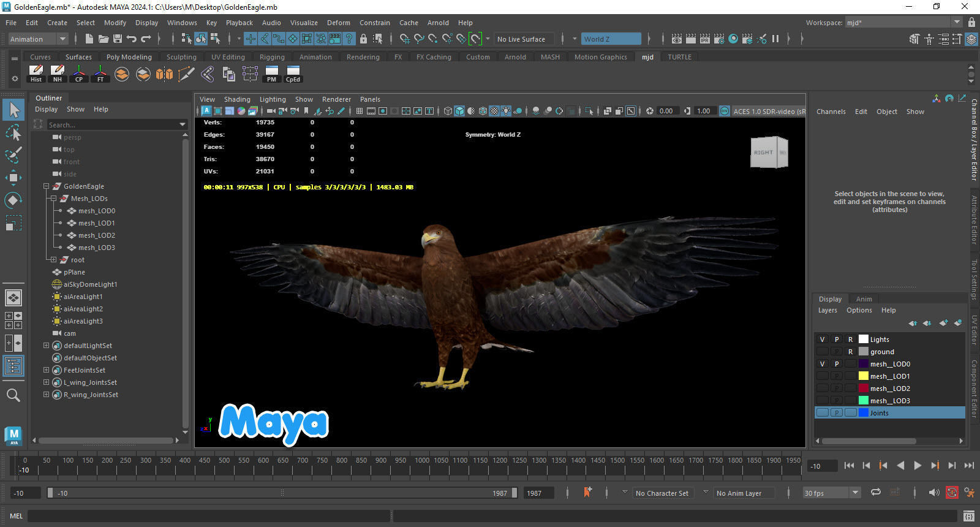Toggle visibility box for the Joints layer
The height and width of the screenshot is (527, 980).
823,413
